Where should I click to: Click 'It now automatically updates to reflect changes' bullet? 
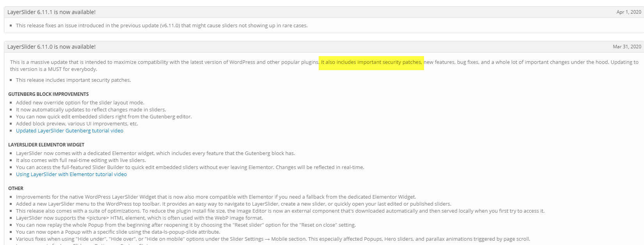[91, 110]
